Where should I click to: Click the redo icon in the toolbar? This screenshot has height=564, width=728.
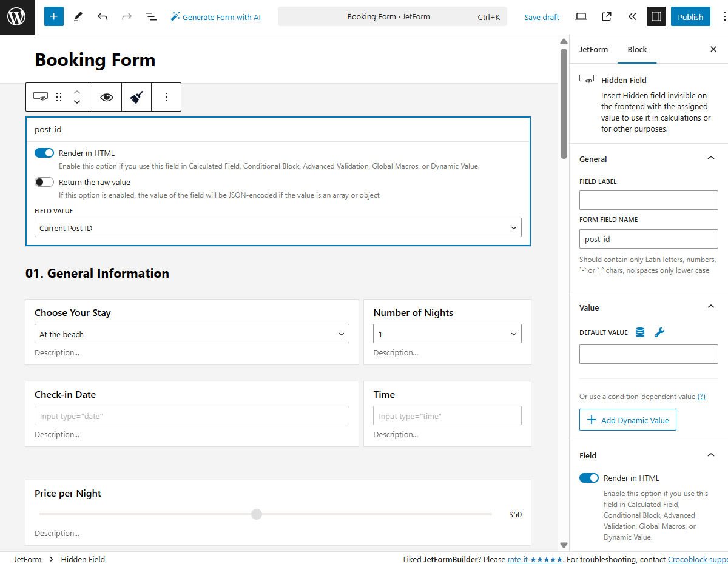click(127, 16)
